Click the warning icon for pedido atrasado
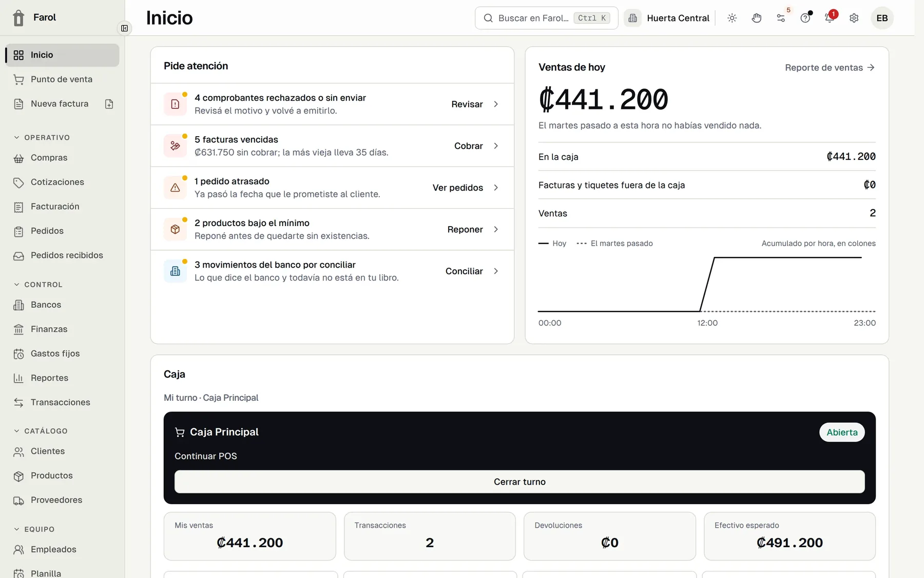Image resolution: width=924 pixels, height=578 pixels. [x=175, y=188]
